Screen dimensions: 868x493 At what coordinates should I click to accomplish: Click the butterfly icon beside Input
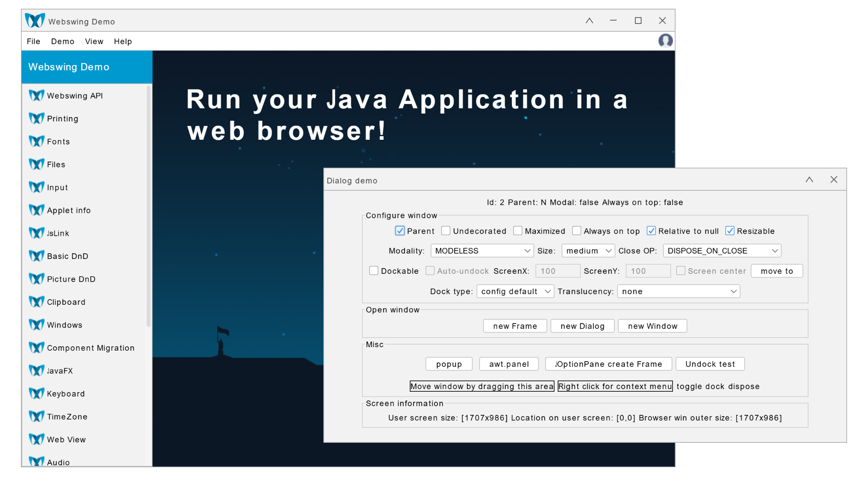point(37,187)
